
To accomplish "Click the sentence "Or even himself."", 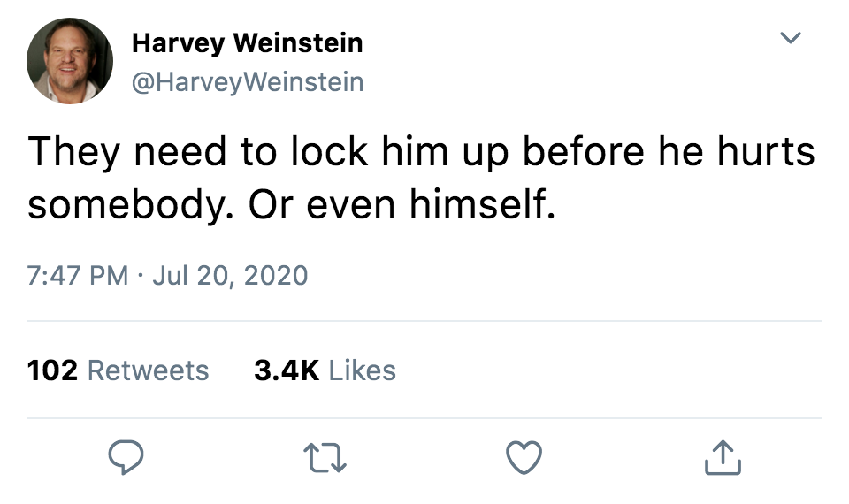I will click(x=401, y=204).
